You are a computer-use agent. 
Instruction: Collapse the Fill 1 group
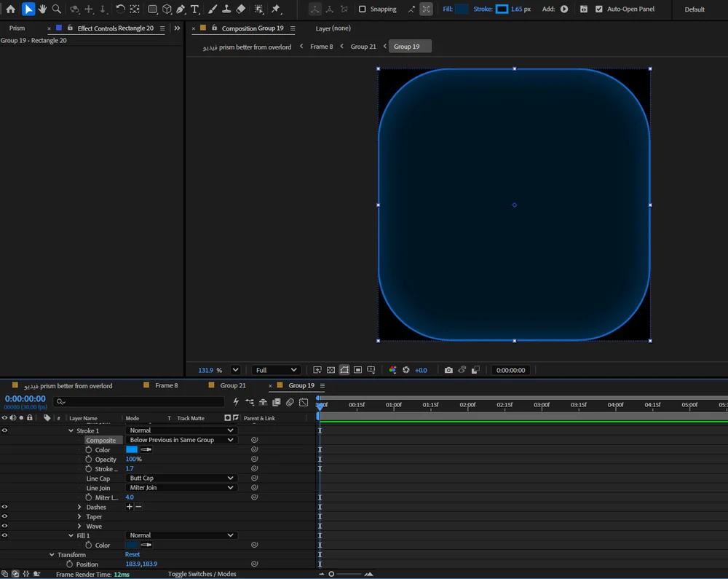pos(71,535)
